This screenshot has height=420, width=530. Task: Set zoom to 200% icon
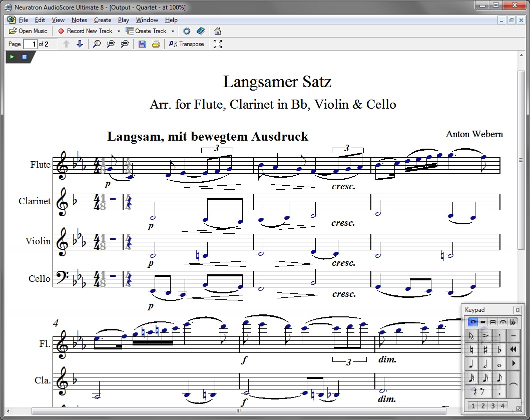(125, 44)
